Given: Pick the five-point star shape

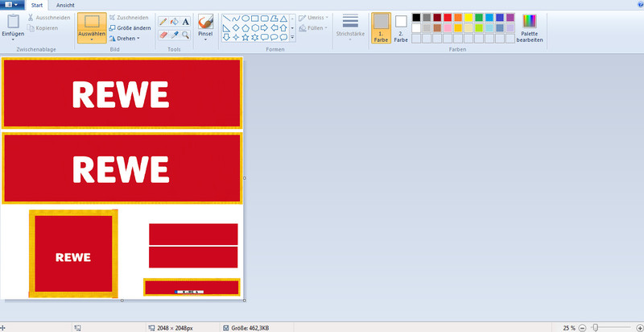Looking at the screenshot, I should tap(246, 37).
